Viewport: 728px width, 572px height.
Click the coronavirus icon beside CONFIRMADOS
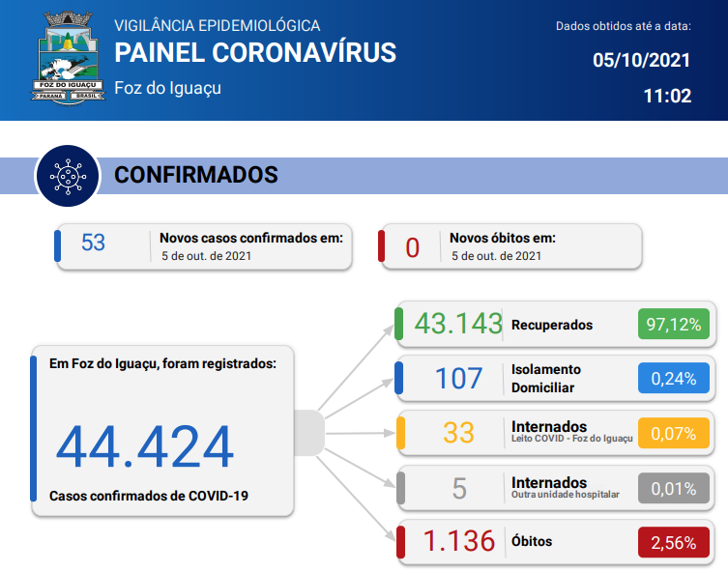(69, 176)
